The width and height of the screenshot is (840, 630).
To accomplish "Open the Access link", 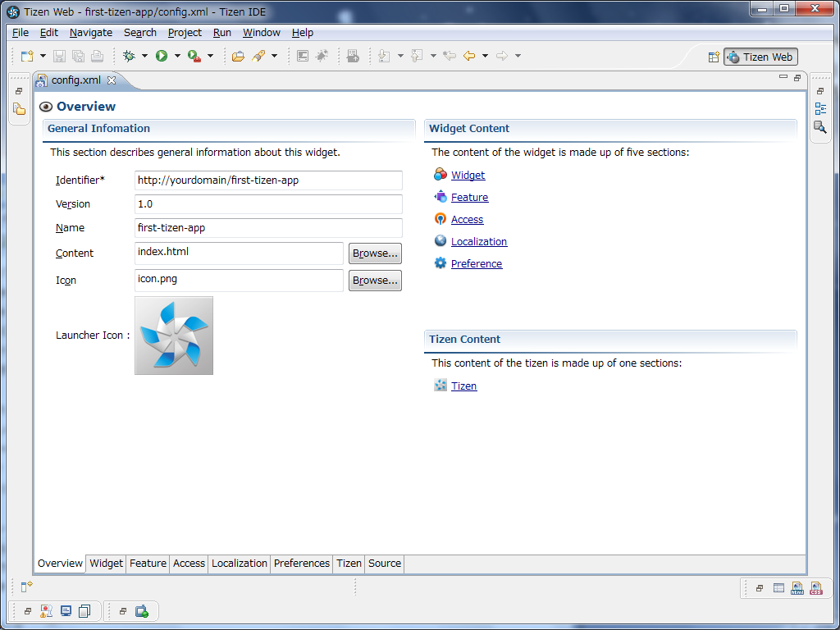I will coord(467,220).
